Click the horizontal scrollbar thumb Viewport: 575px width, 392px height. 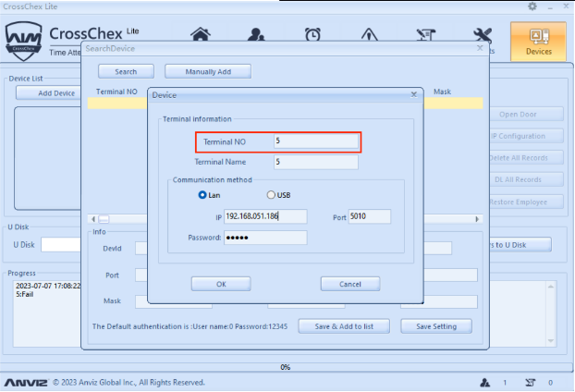pyautogui.click(x=104, y=219)
